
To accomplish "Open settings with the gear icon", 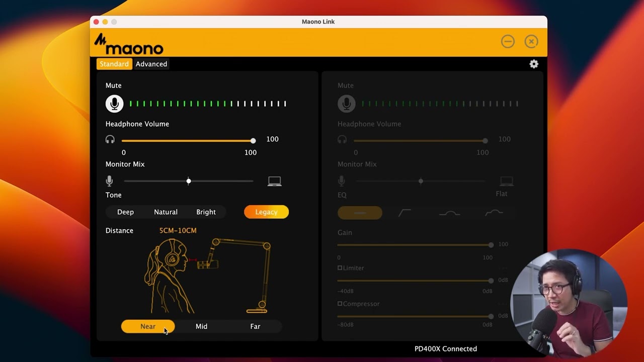I will pos(534,64).
